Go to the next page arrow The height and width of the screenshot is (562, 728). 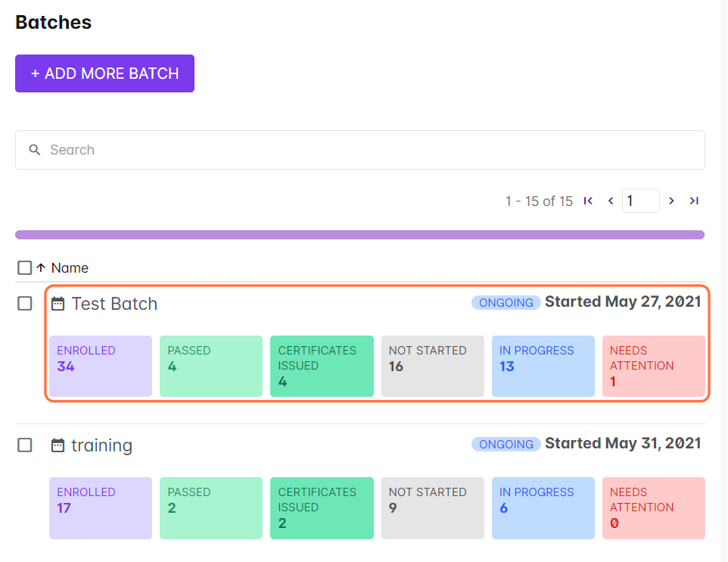[671, 201]
